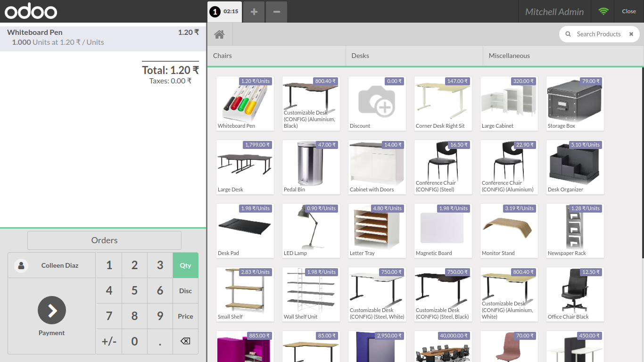The width and height of the screenshot is (644, 362).
Task: Remove current order with minus button
Action: point(277,12)
